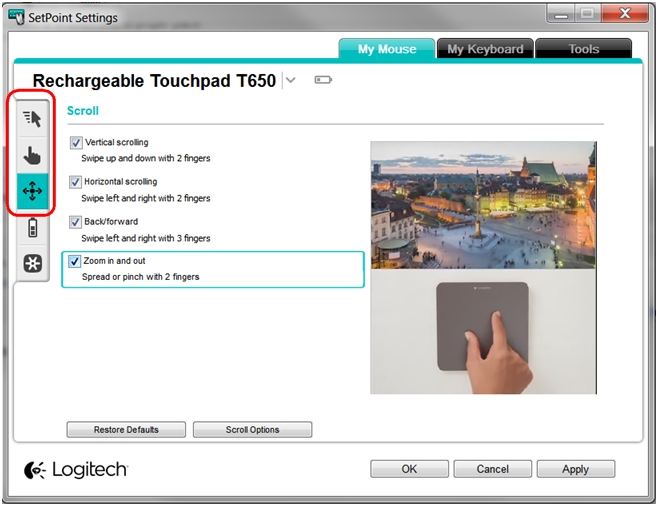The height and width of the screenshot is (506, 658).
Task: Open the tap and click gestures tab icon
Action: pyautogui.click(x=32, y=155)
